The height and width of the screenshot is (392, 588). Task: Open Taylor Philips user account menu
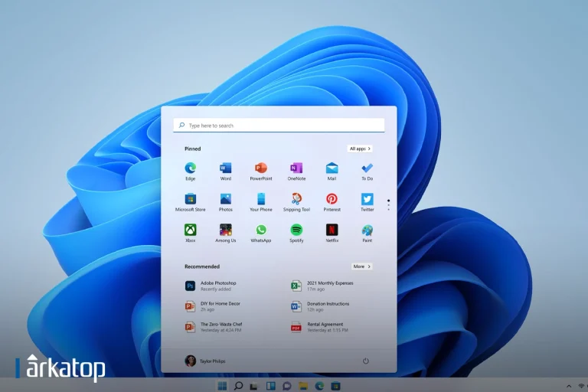205,361
